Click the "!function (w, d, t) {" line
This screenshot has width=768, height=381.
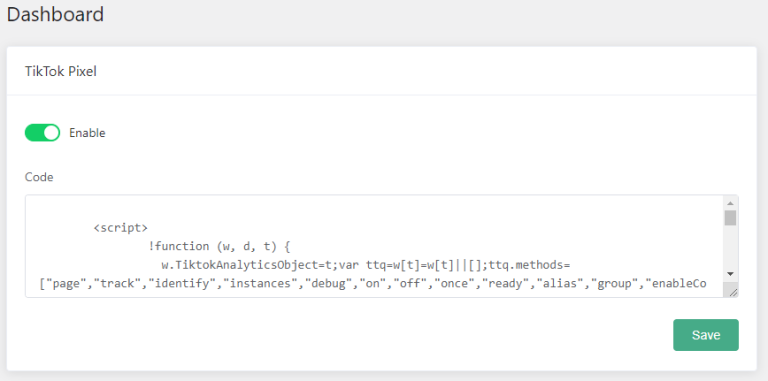(x=219, y=246)
